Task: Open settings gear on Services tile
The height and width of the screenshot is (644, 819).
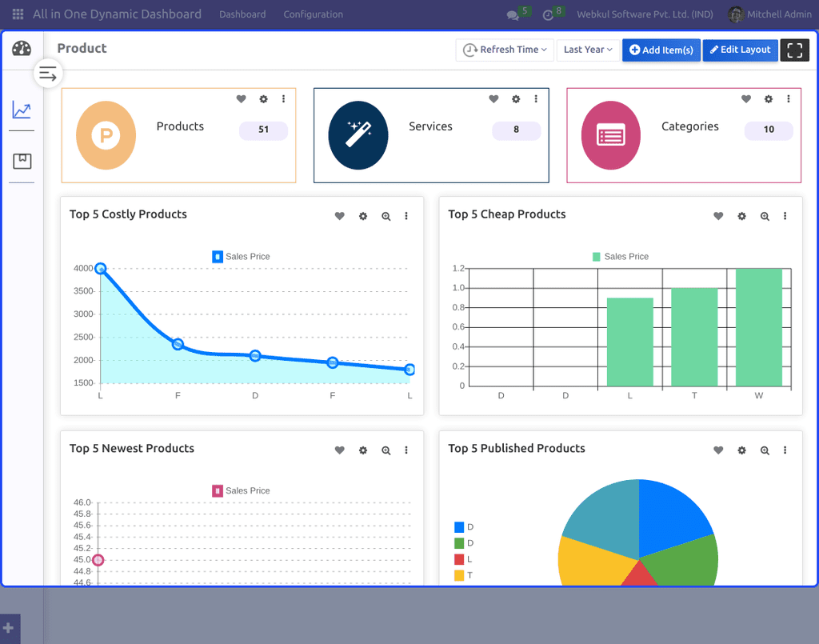Action: [516, 99]
